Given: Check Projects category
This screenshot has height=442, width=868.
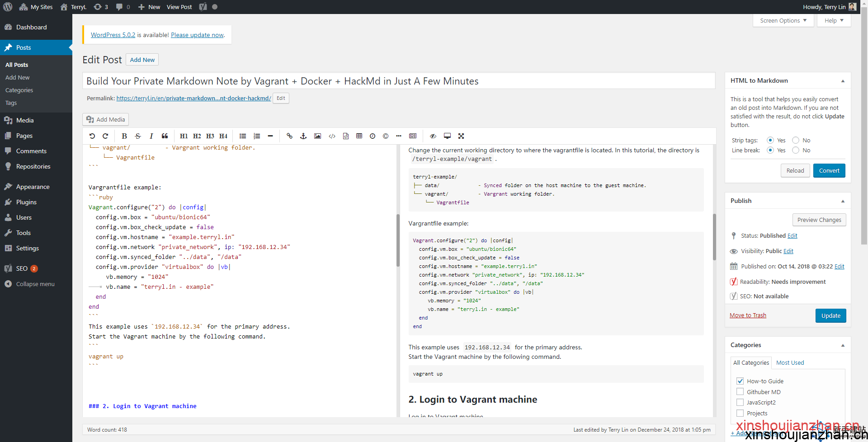Looking at the screenshot, I should (x=740, y=413).
